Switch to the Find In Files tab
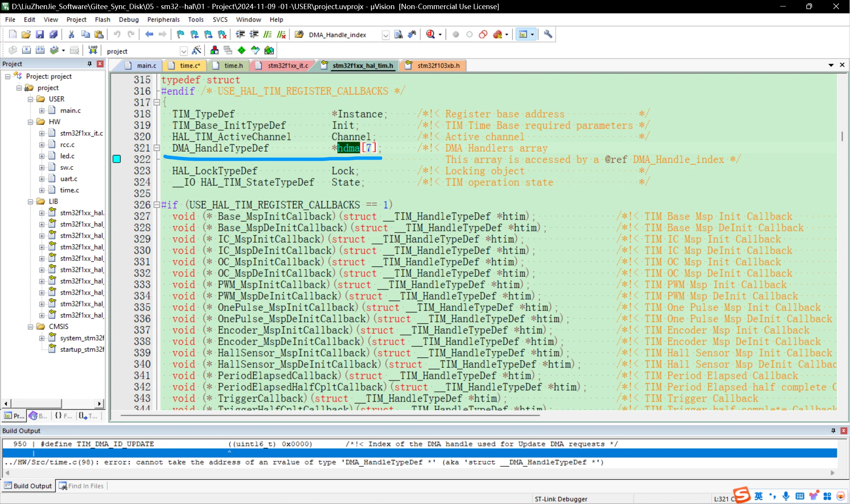 (82, 486)
